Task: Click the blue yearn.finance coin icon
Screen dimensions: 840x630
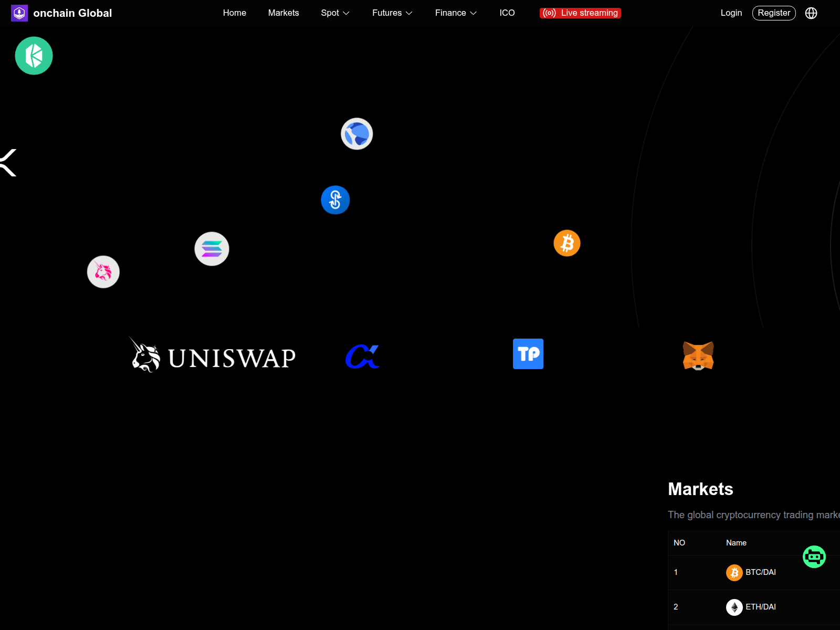Action: click(x=335, y=200)
